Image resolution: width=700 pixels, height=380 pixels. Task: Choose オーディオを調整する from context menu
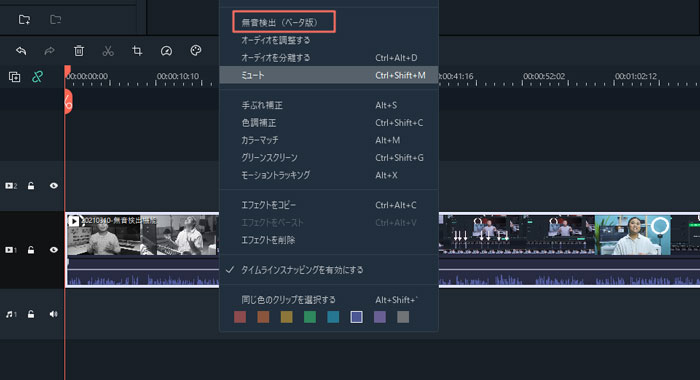point(329,40)
